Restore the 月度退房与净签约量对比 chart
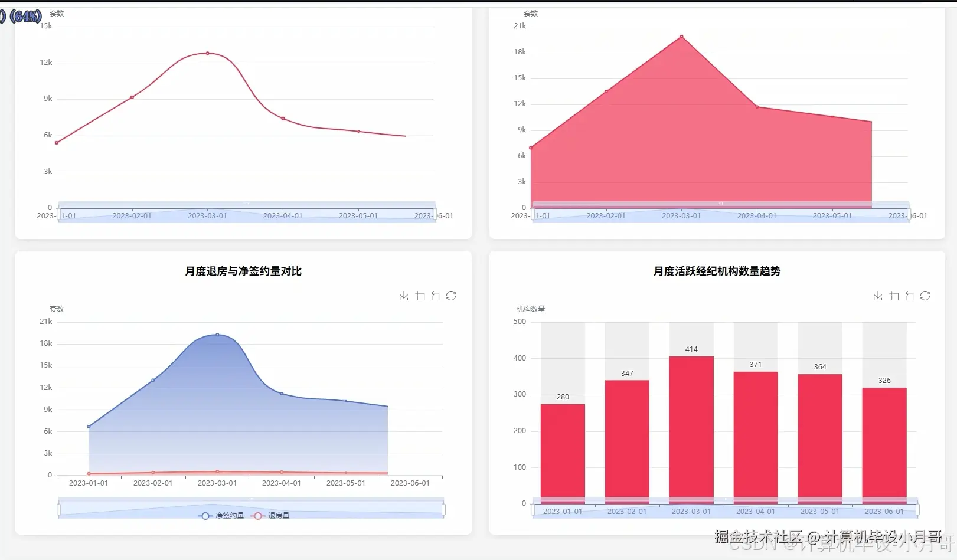957x560 pixels. pyautogui.click(x=451, y=296)
